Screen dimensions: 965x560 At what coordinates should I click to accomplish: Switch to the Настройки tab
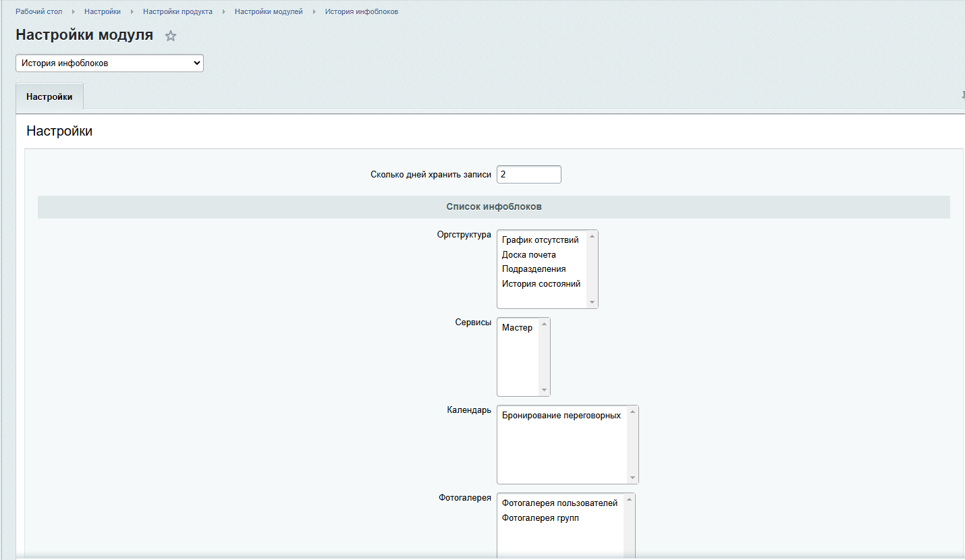[49, 96]
